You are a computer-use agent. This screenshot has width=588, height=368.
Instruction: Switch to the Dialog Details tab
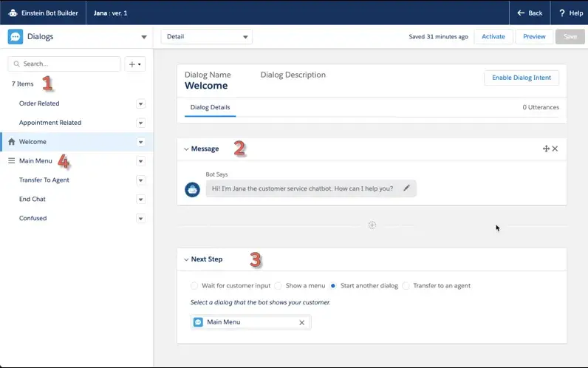click(x=210, y=107)
